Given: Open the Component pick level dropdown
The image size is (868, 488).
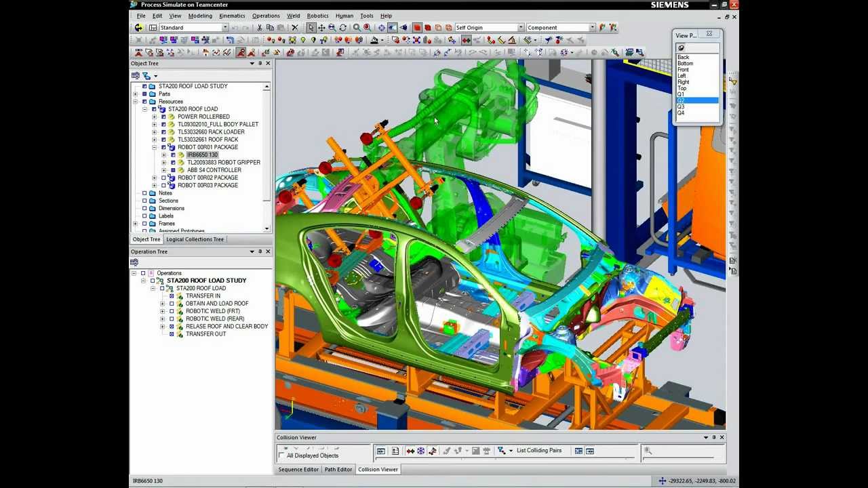Looking at the screenshot, I should tap(592, 28).
